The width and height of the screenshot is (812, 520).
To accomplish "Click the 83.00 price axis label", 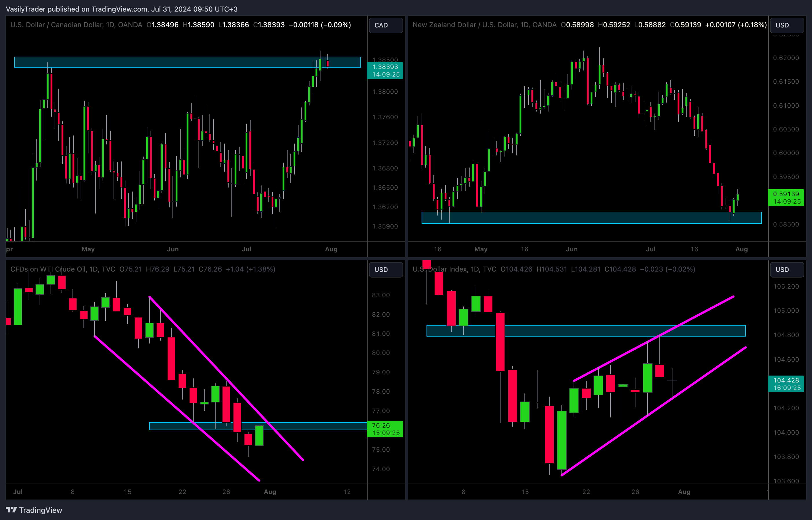I will tap(381, 295).
